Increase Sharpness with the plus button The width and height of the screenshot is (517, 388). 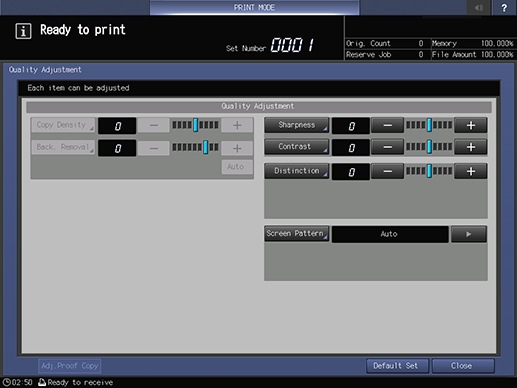470,125
